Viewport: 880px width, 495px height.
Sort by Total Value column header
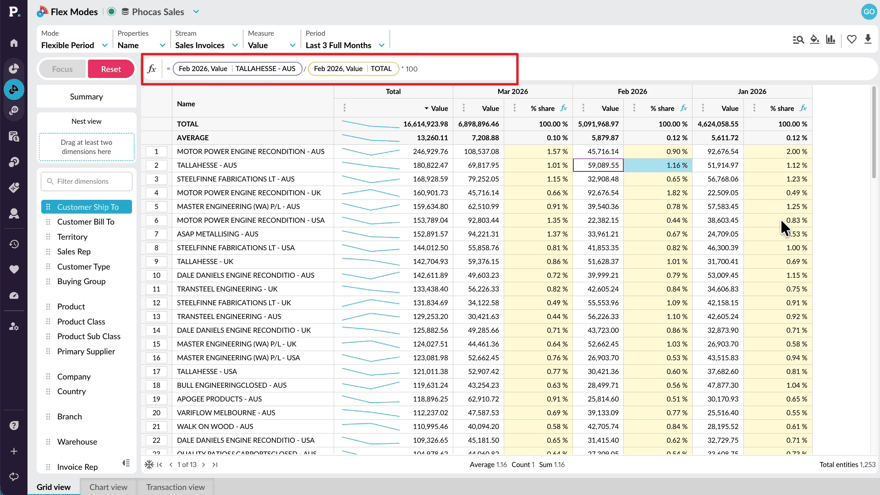437,108
